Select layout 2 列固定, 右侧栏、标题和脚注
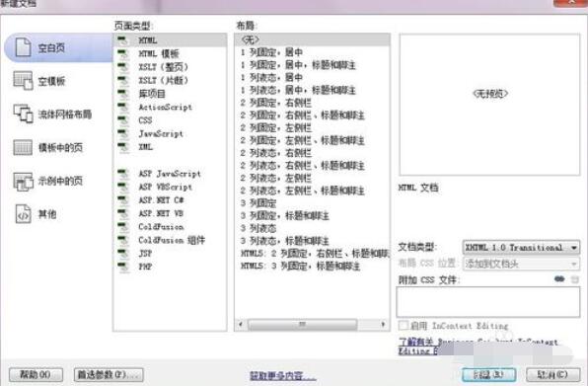The height and width of the screenshot is (386, 588). 312,116
